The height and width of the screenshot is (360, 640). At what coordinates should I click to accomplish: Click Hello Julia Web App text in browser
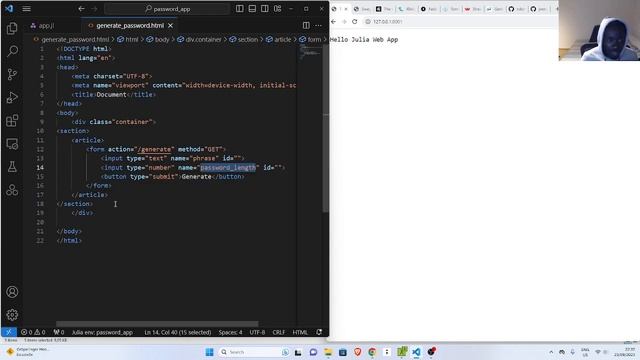click(x=364, y=40)
